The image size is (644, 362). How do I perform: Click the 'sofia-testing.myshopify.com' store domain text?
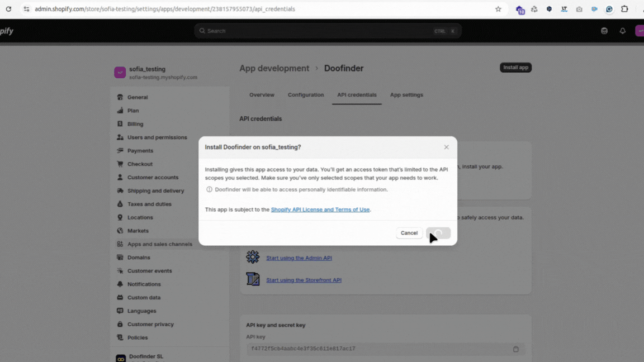pyautogui.click(x=163, y=77)
